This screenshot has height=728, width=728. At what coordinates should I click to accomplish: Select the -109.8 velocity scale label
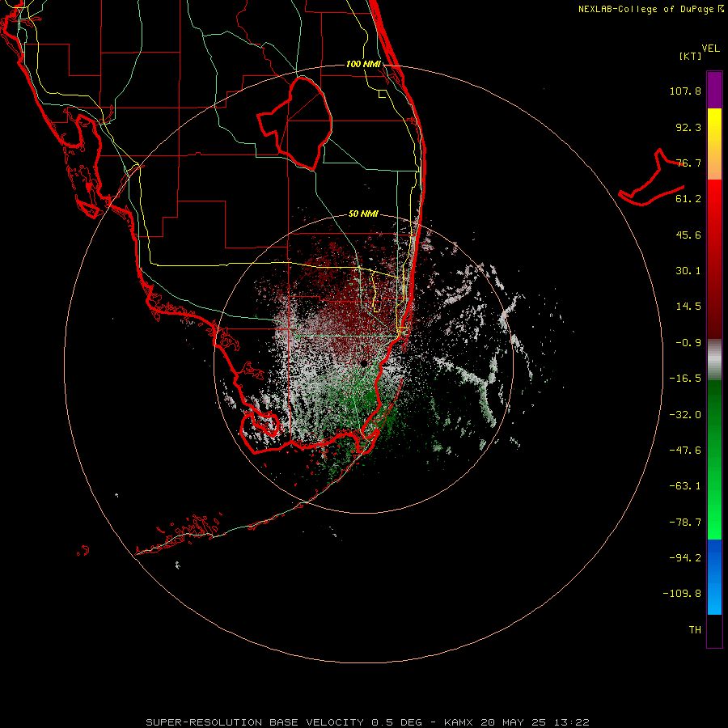pyautogui.click(x=682, y=594)
